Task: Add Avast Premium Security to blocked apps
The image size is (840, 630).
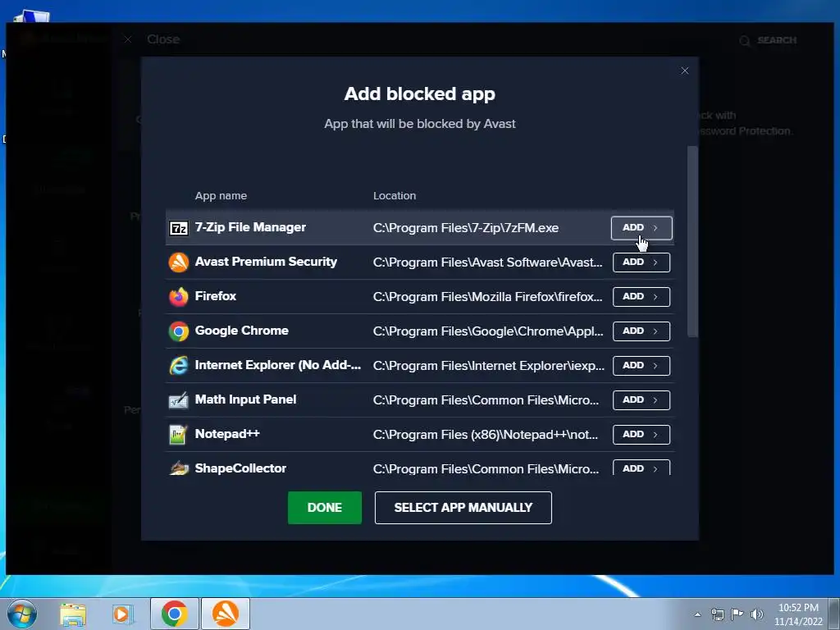Action: 641,262
